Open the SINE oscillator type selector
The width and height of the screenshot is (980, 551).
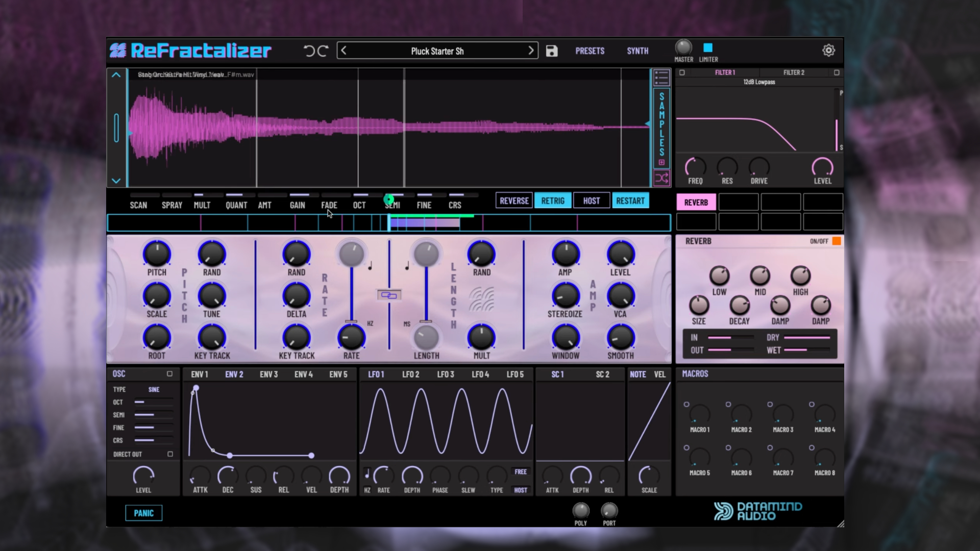tap(155, 389)
